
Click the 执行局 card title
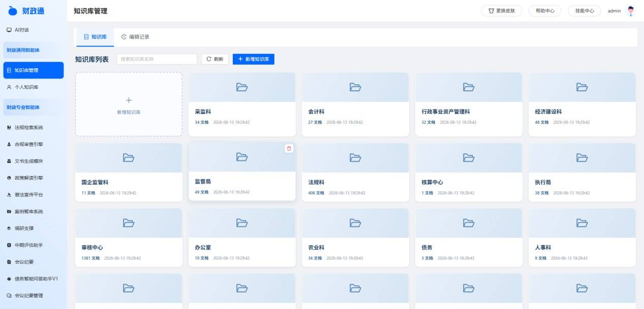[x=543, y=182]
